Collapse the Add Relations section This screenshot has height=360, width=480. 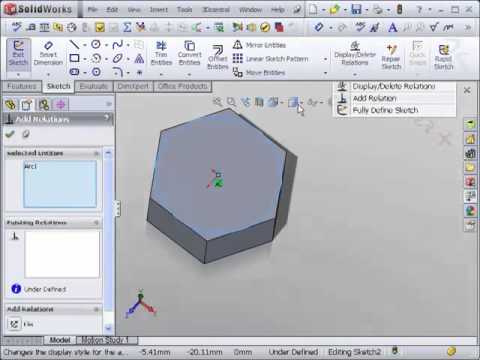pos(97,309)
